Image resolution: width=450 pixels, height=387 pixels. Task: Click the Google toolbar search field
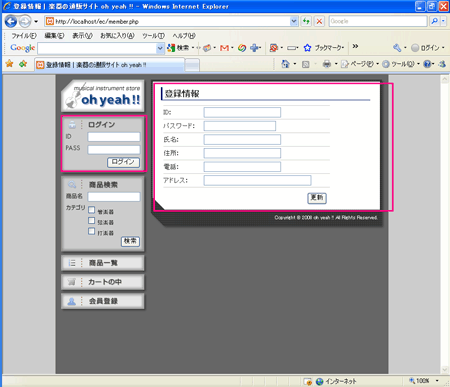(97, 48)
